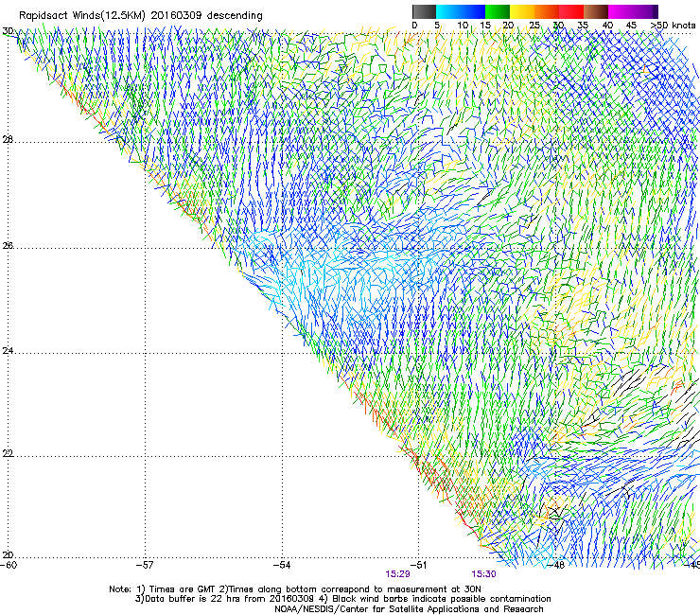Click the '>50 knots' legend label

(673, 26)
